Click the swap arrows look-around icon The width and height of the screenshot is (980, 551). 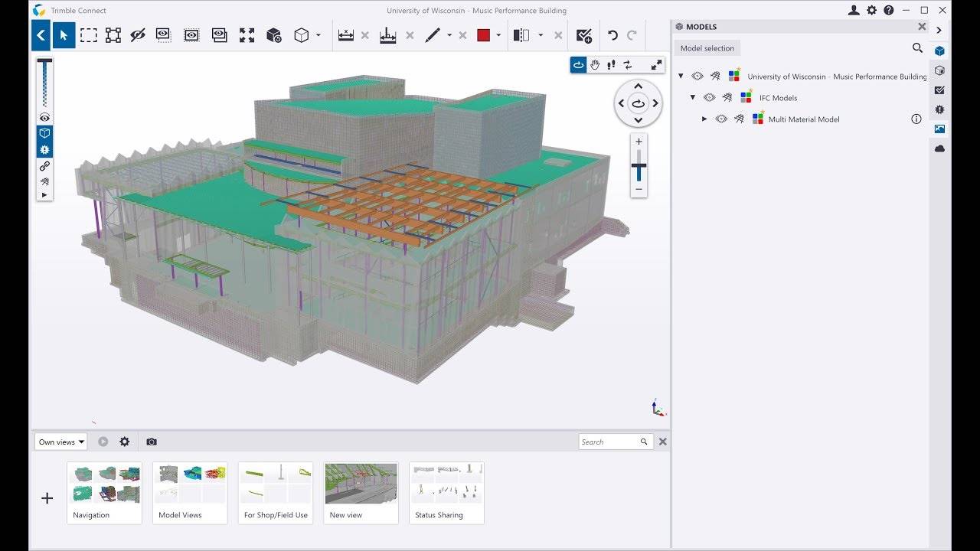click(628, 65)
